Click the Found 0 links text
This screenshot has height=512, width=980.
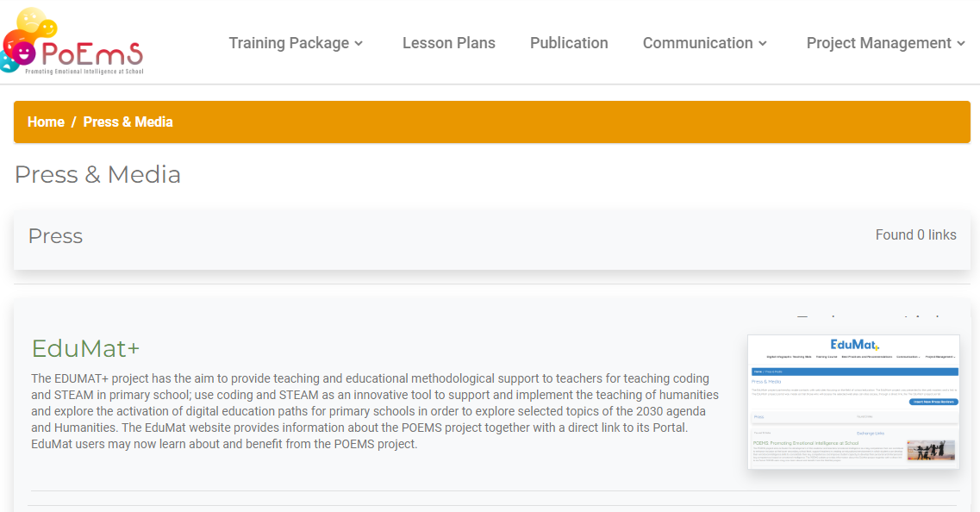click(915, 235)
